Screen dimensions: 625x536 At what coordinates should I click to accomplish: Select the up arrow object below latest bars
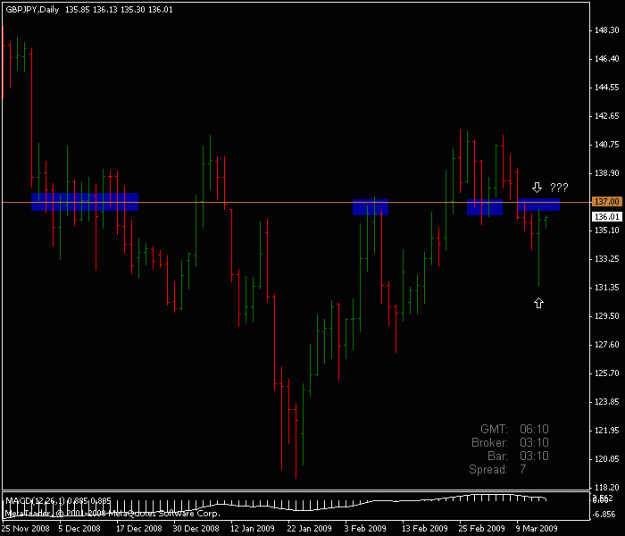pos(539,303)
